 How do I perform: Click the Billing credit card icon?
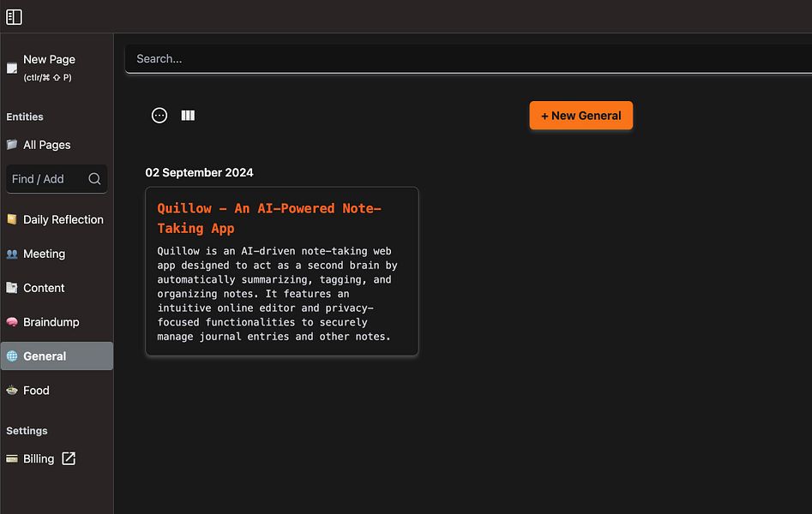pyautogui.click(x=12, y=458)
